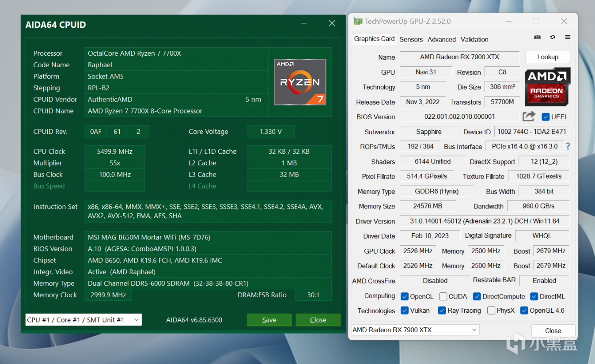This screenshot has width=595, height=364.
Task: Toggle the Vulkan checkbox
Action: click(404, 311)
